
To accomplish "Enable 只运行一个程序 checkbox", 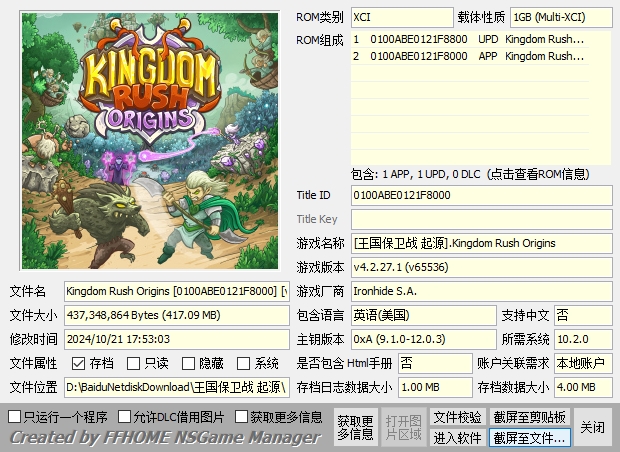I will click(15, 416).
